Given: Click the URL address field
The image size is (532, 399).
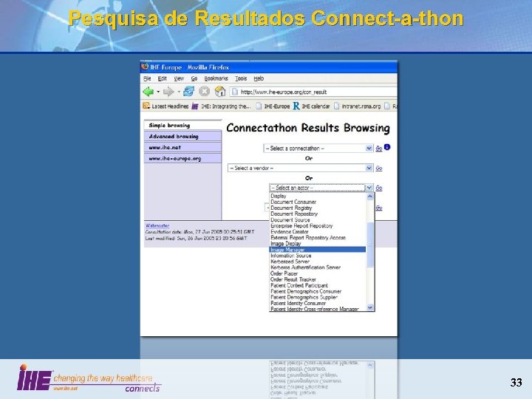Looking at the screenshot, I should point(314,92).
